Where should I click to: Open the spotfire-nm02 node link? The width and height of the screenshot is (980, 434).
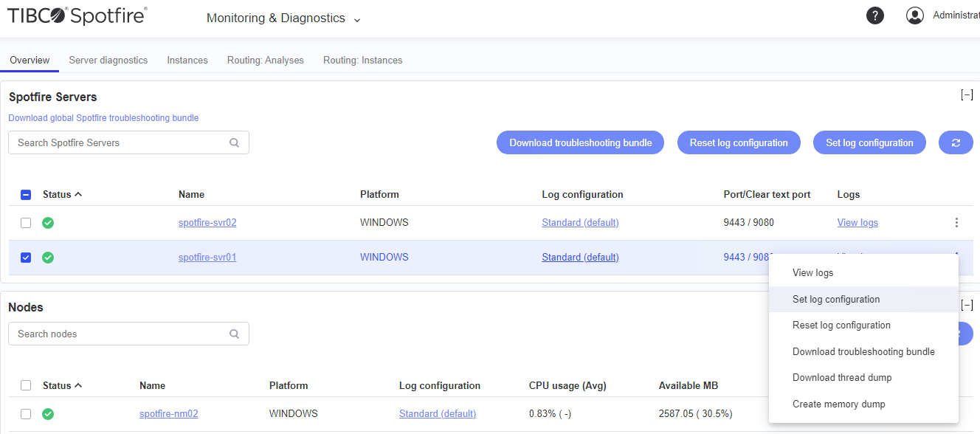click(169, 414)
